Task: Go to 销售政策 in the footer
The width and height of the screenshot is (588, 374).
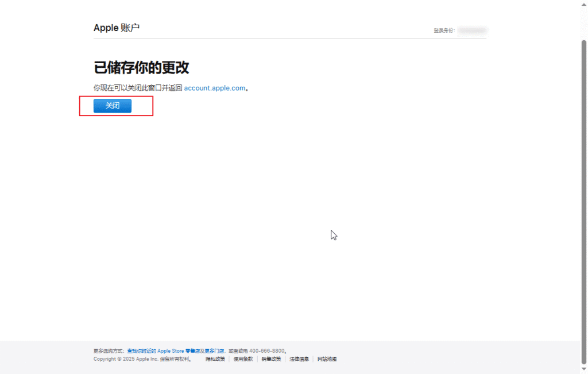Action: (271, 359)
